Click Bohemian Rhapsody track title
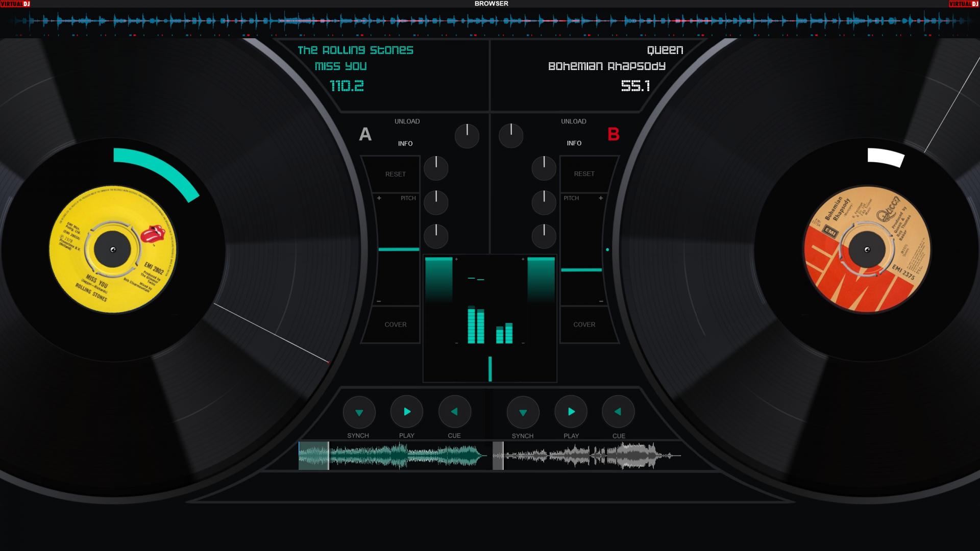This screenshot has height=551, width=980. (x=607, y=66)
